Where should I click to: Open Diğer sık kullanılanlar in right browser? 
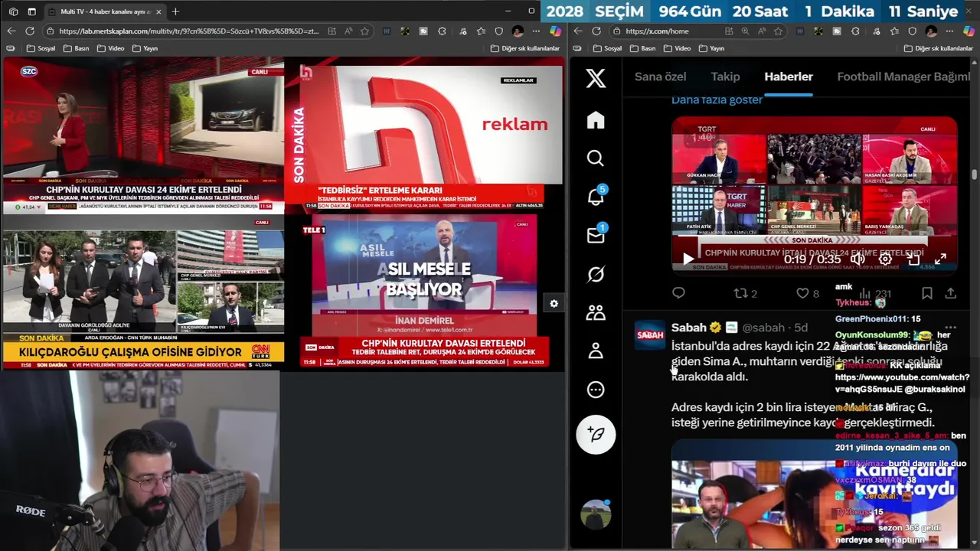[x=939, y=48]
